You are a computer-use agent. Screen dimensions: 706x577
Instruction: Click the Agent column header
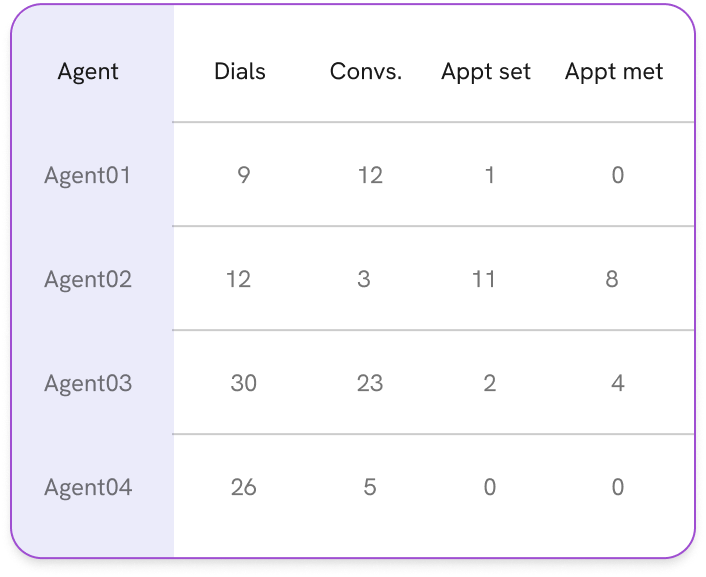coord(88,72)
